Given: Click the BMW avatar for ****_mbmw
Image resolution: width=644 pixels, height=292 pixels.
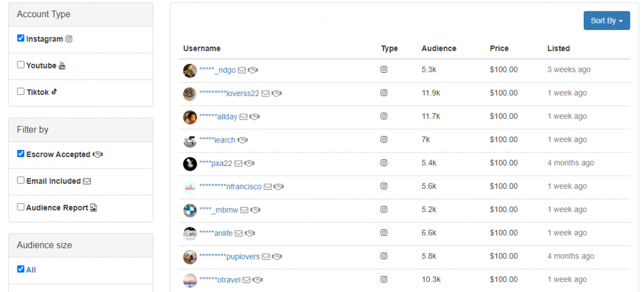Looking at the screenshot, I should [190, 210].
